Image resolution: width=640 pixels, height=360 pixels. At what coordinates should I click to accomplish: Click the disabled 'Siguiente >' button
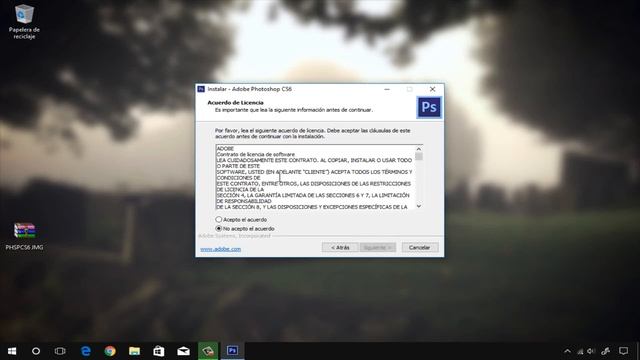coord(378,247)
